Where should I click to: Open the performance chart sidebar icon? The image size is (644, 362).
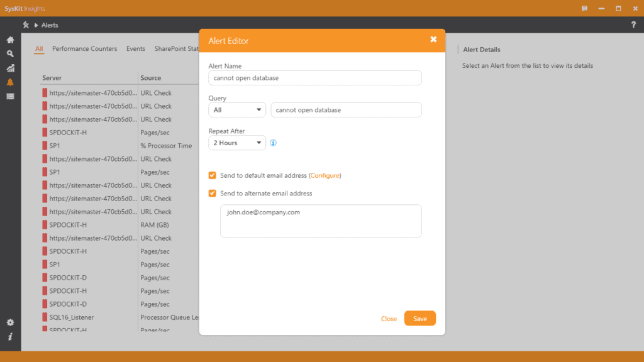pyautogui.click(x=10, y=68)
